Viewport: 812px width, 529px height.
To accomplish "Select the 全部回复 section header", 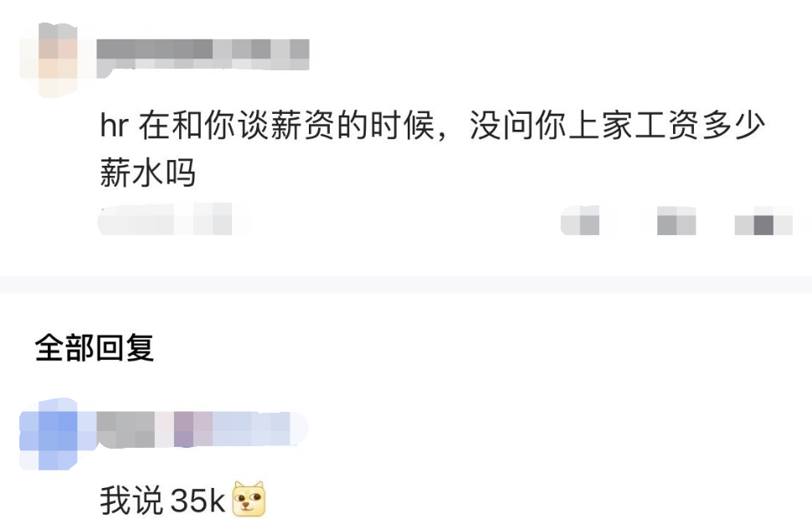I will coord(95,347).
